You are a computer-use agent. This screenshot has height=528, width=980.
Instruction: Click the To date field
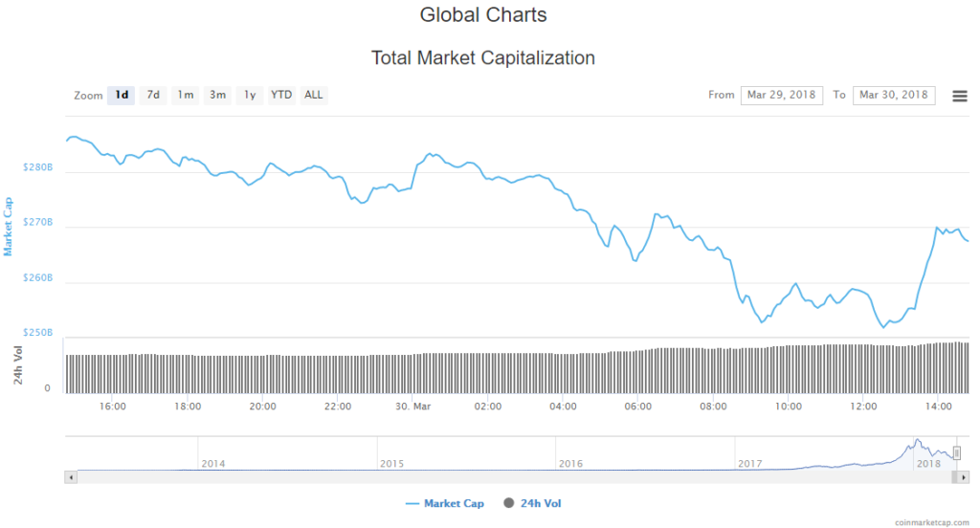pyautogui.click(x=893, y=95)
